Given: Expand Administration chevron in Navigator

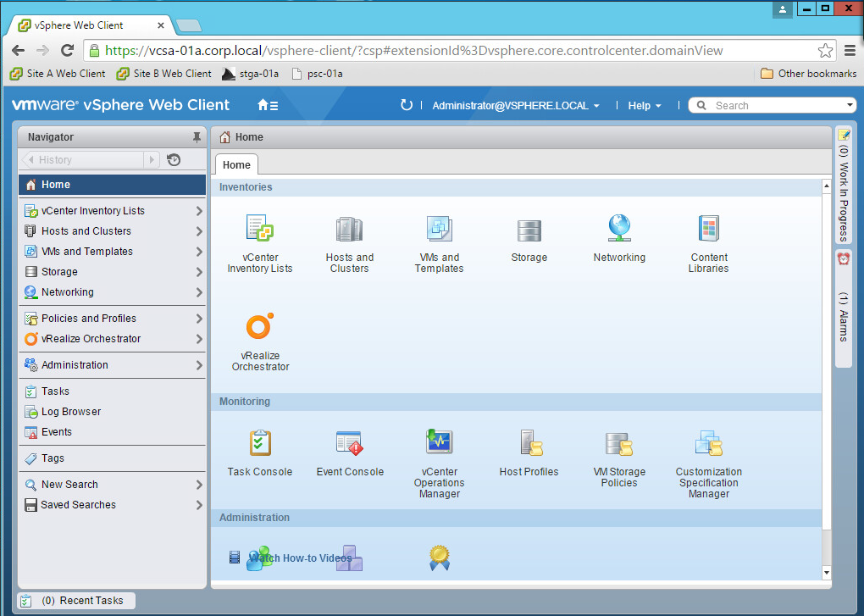Looking at the screenshot, I should [x=199, y=365].
